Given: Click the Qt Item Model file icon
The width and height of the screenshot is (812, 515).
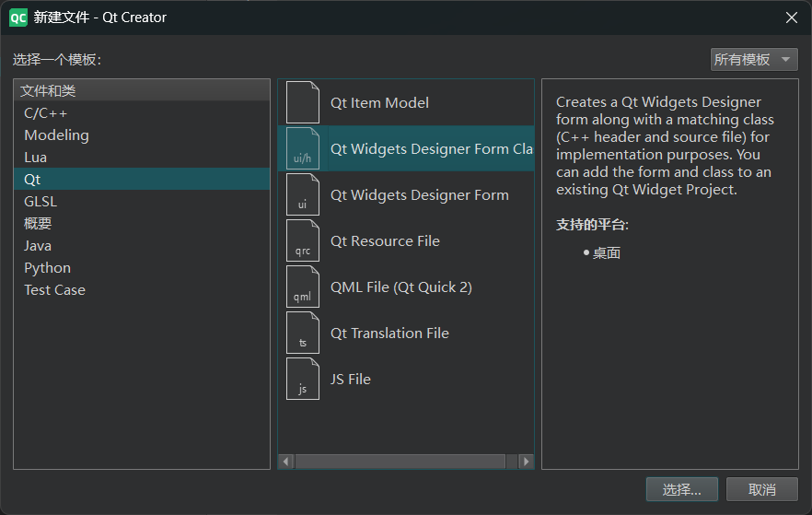Looking at the screenshot, I should tap(303, 102).
